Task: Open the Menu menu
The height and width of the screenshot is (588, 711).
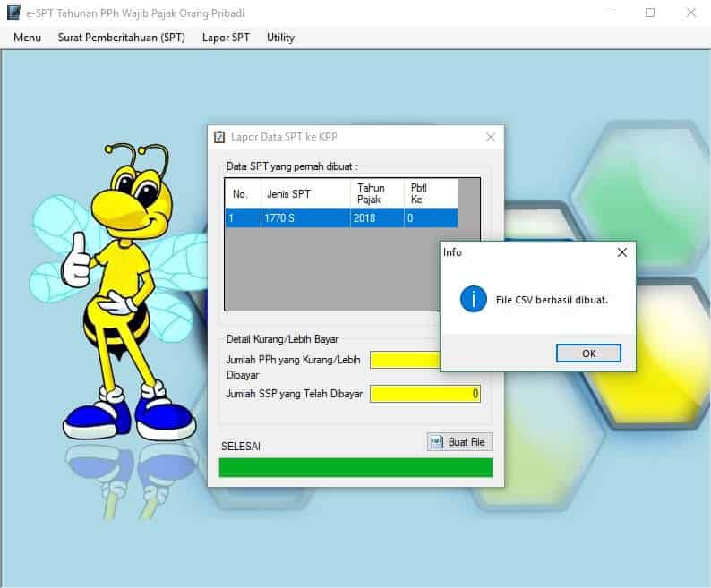Action: click(27, 38)
